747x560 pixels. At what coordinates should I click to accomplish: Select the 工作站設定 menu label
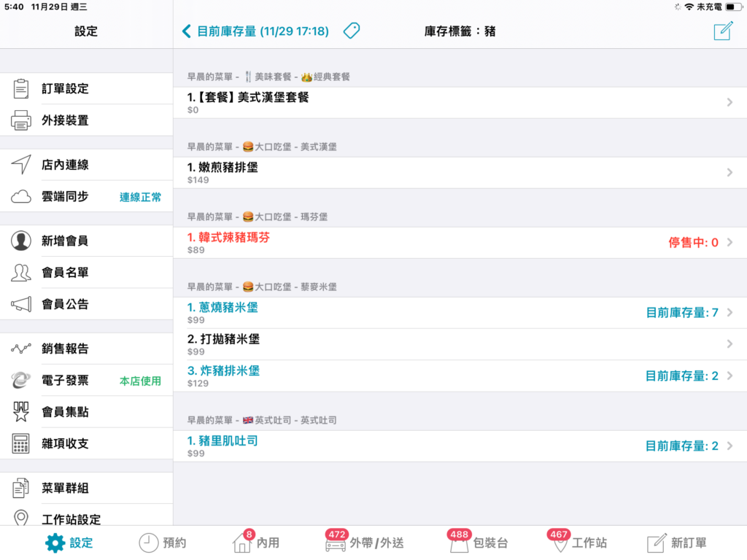point(71,519)
